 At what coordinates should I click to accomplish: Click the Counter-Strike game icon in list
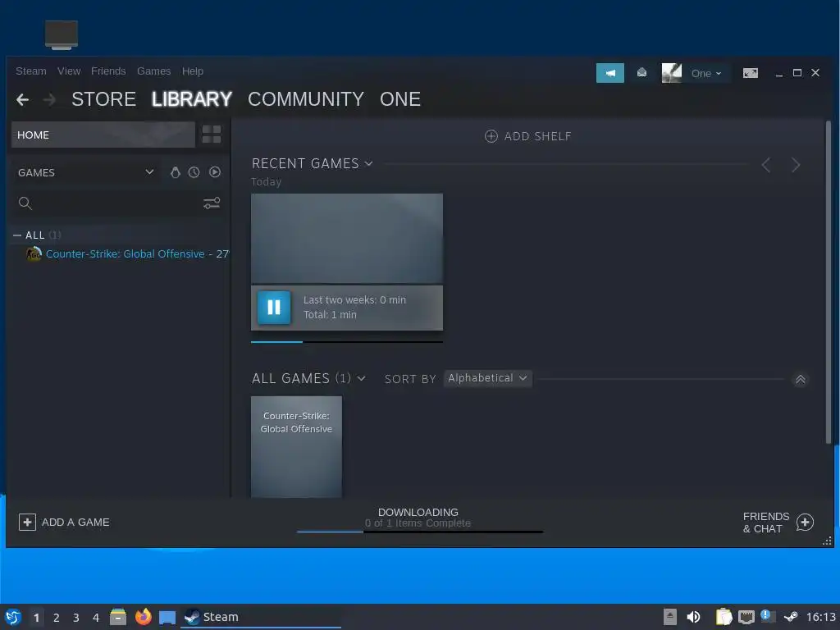coord(34,254)
